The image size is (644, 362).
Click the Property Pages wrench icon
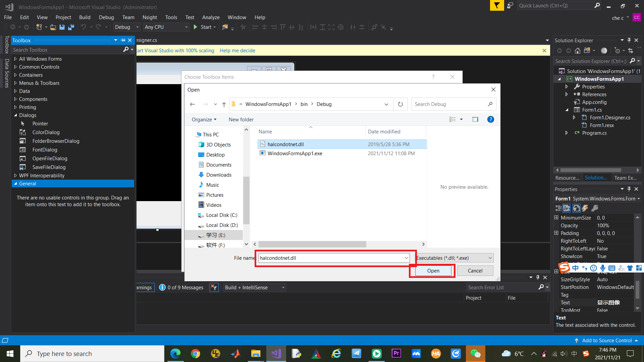pos(595,208)
